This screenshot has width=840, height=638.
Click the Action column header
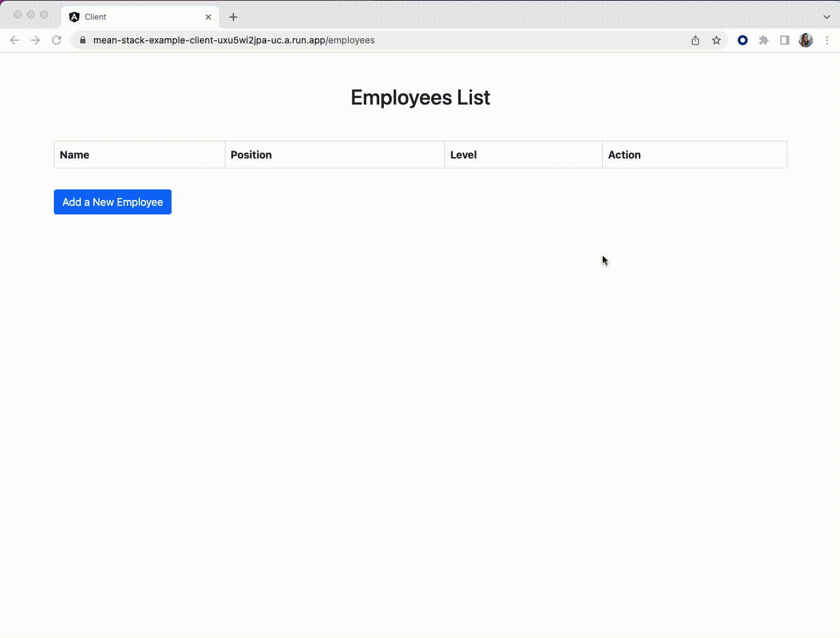pyautogui.click(x=624, y=155)
